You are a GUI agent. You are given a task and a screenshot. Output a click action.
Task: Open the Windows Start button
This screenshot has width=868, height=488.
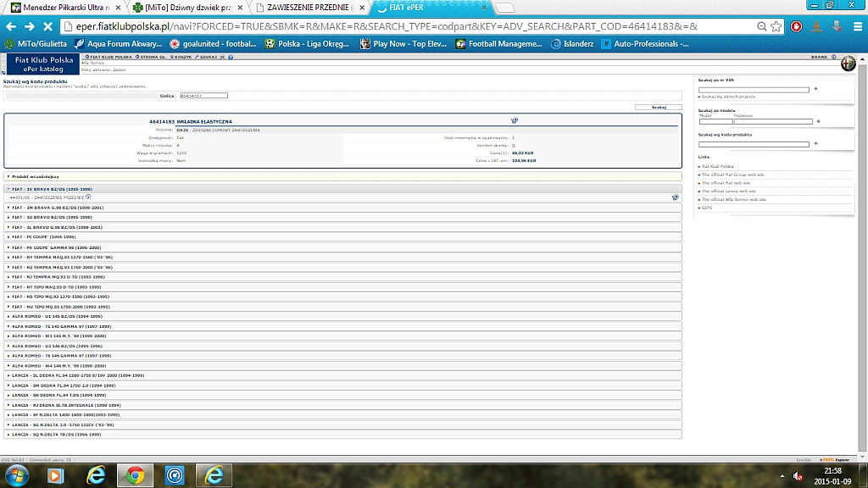click(x=17, y=475)
